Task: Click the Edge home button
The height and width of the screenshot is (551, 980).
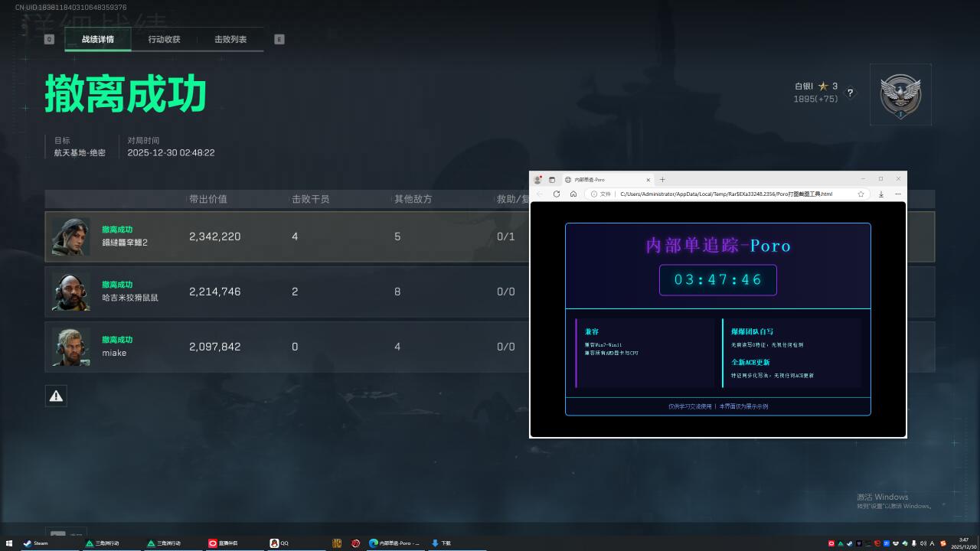Action: point(573,194)
